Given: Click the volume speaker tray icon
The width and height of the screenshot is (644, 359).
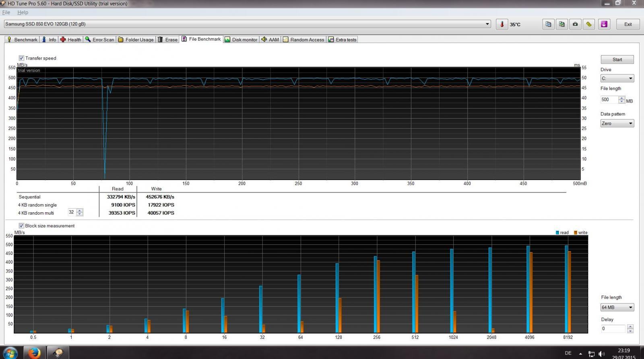Looking at the screenshot, I should [x=601, y=354].
